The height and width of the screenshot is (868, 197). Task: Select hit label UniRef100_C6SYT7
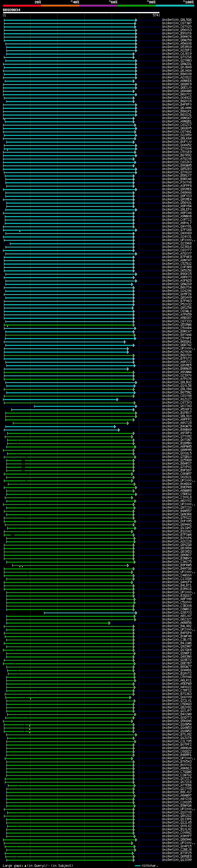click(x=177, y=250)
